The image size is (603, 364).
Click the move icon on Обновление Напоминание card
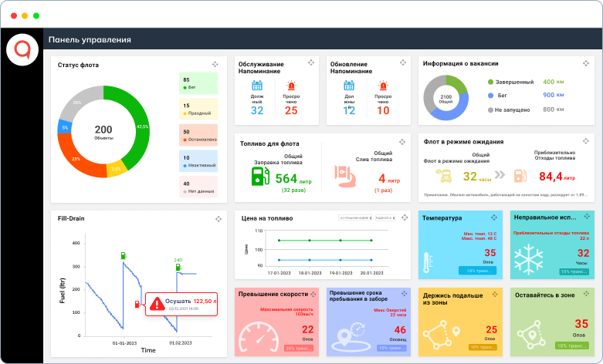(402, 62)
